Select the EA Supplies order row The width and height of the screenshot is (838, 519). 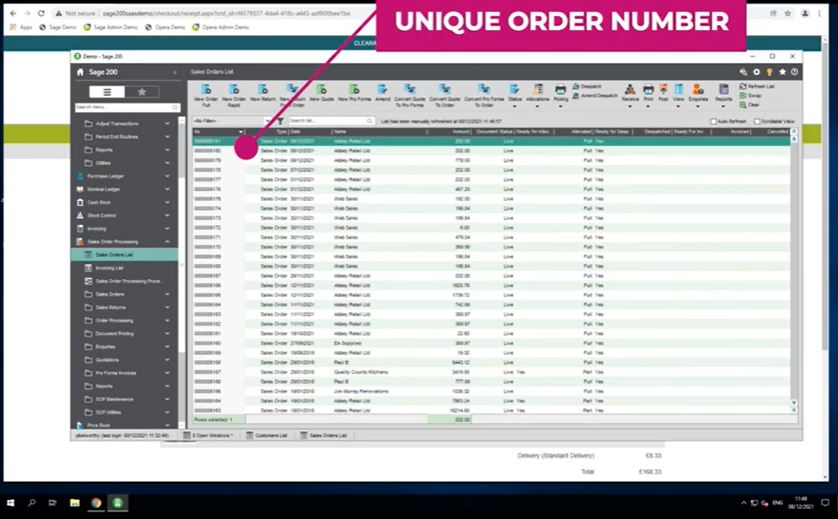point(491,343)
